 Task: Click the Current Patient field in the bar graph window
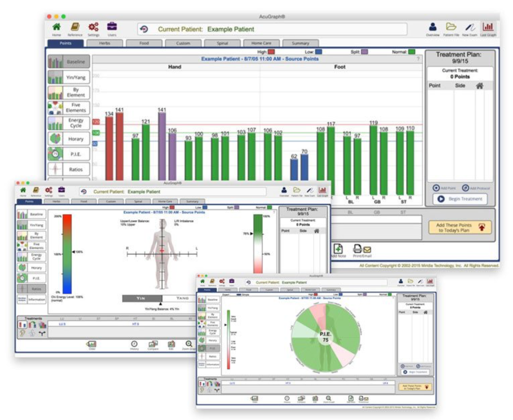pyautogui.click(x=272, y=29)
